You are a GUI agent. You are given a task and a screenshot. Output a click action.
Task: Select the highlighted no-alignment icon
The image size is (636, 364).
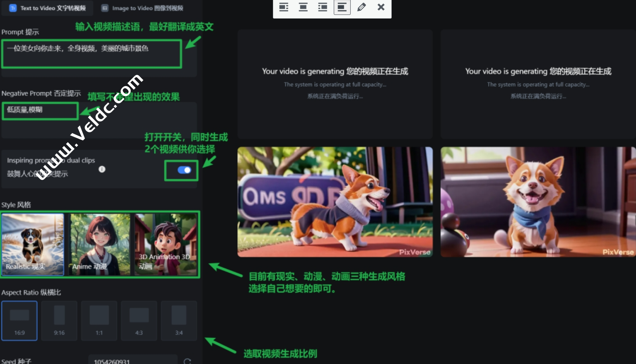[x=342, y=7]
